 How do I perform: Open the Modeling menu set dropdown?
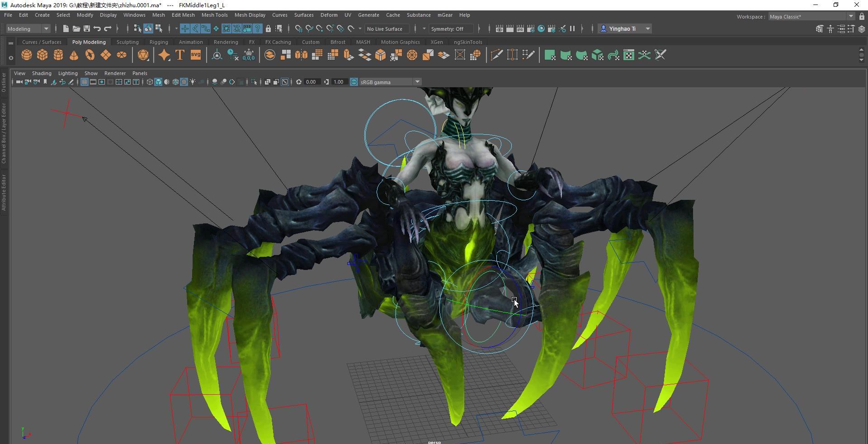click(28, 28)
